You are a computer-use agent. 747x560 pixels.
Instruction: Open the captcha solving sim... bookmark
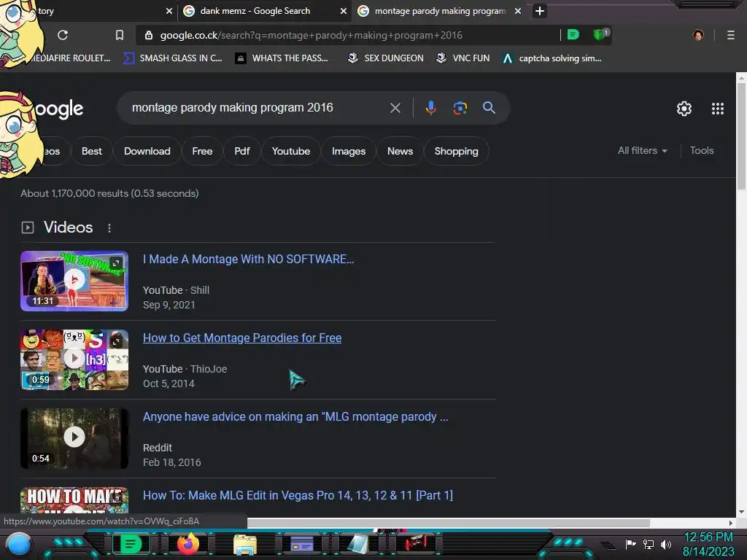coord(552,58)
